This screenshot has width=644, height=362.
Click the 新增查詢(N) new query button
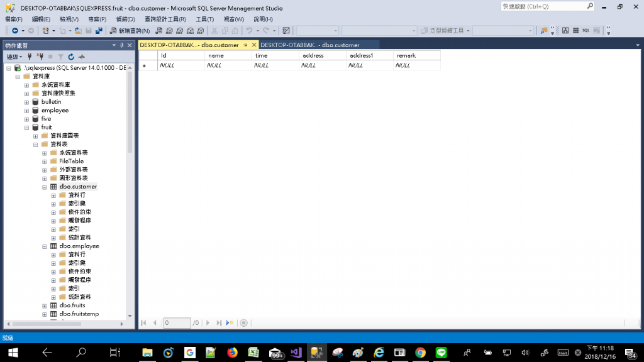pos(130,31)
